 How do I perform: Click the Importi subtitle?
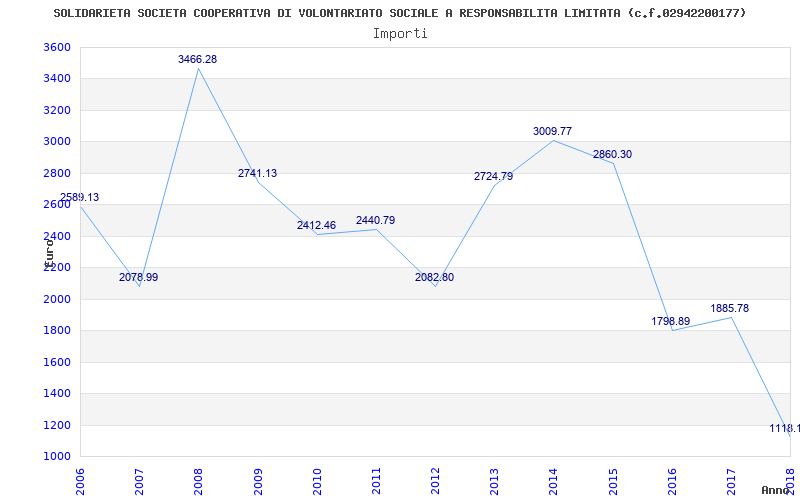400,34
